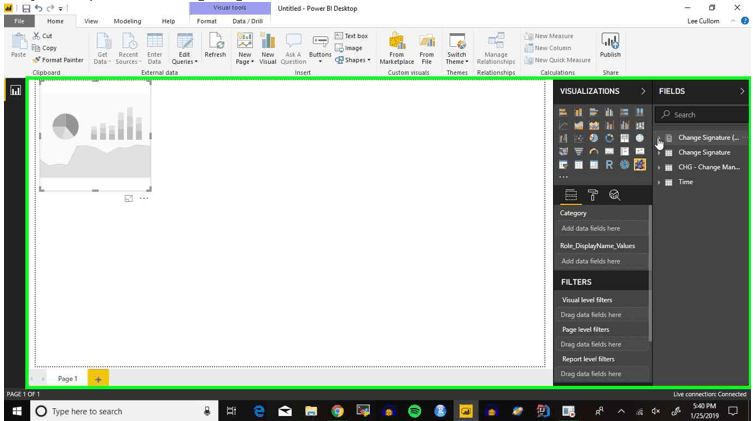Open the Analytics magnifier tab

[x=614, y=195]
